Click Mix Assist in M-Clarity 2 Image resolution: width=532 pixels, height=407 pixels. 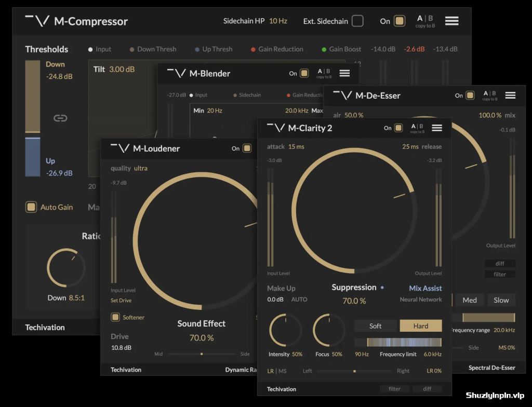(x=425, y=288)
